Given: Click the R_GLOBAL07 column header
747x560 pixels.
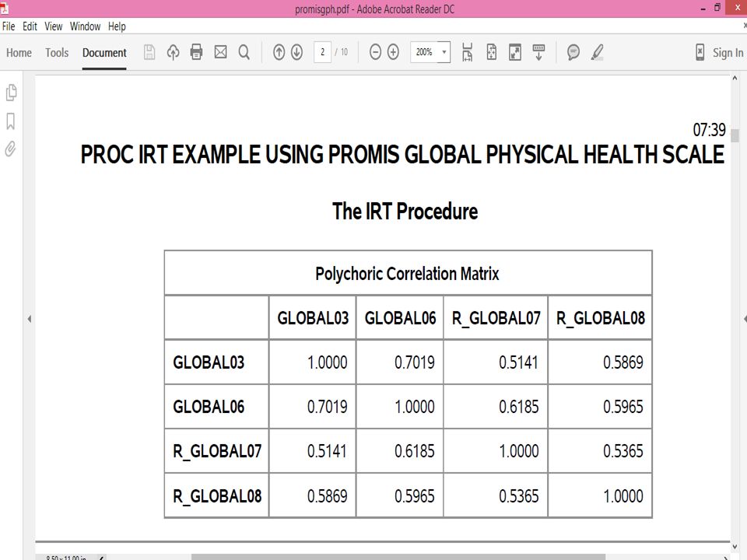Looking at the screenshot, I should pos(496,317).
